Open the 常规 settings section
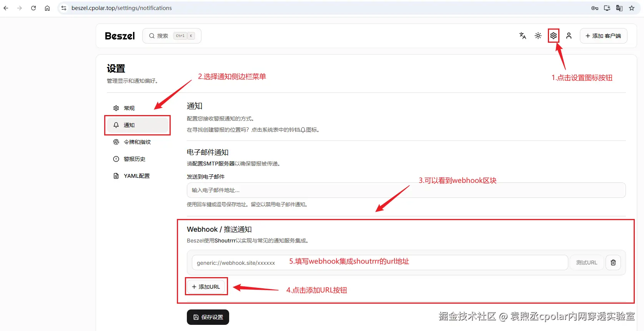Image resolution: width=644 pixels, height=331 pixels. click(138, 108)
